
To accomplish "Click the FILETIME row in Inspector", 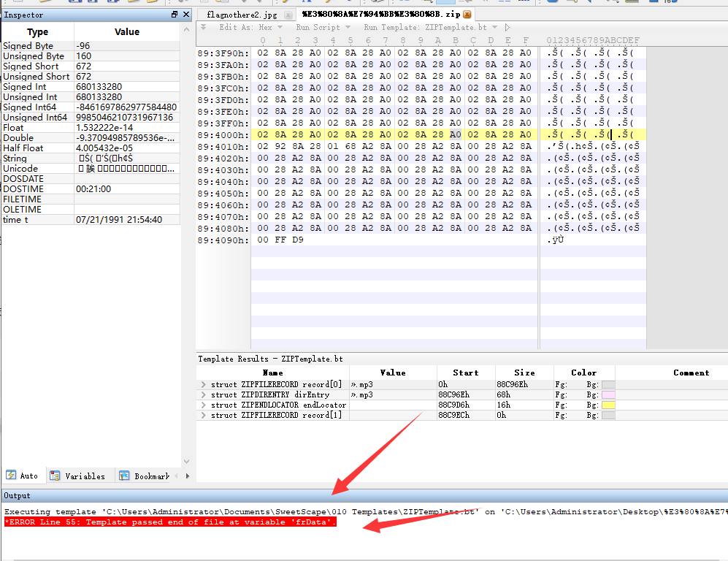I will [x=91, y=199].
